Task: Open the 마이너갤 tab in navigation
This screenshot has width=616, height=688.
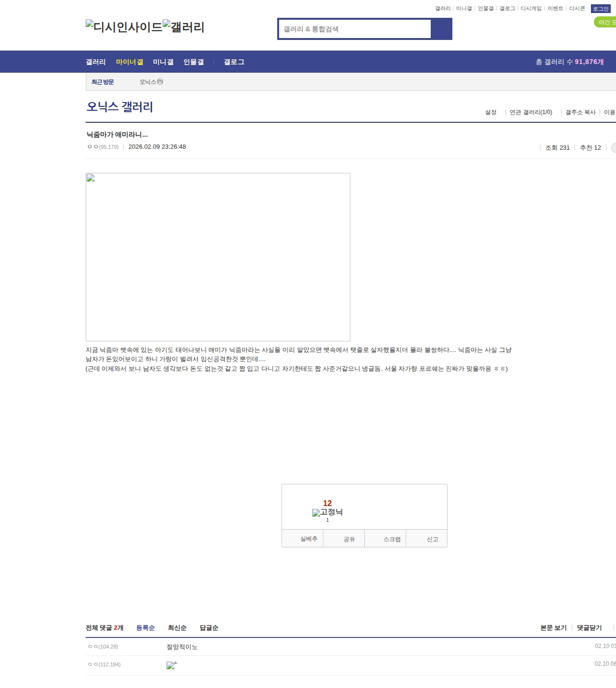Action: click(x=129, y=62)
